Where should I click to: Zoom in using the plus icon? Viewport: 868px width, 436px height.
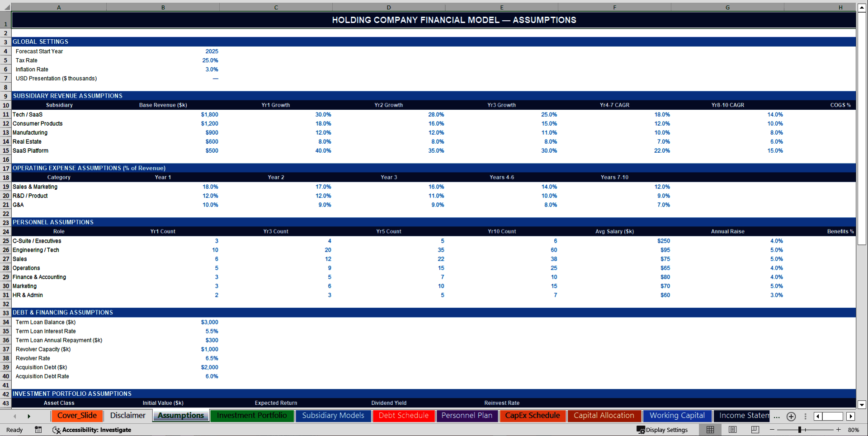coord(839,430)
